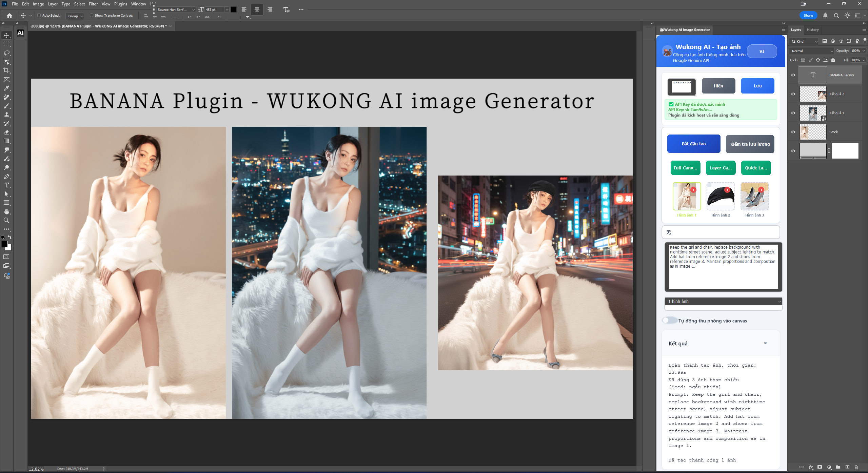Select the Hand tool

[x=6, y=211]
